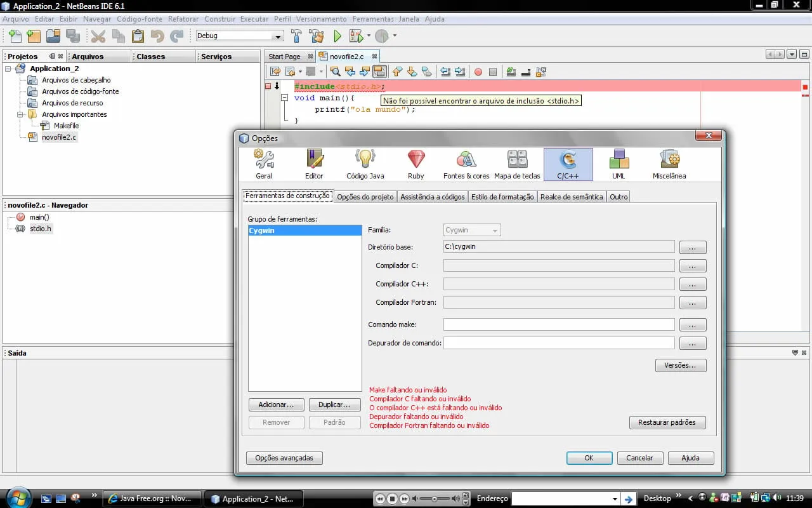Click the Versões... button
The image size is (812, 508).
pyautogui.click(x=680, y=365)
